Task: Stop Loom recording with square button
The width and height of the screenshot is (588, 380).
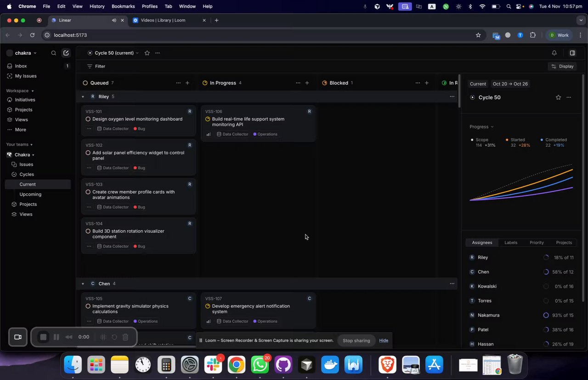Action: click(x=43, y=337)
